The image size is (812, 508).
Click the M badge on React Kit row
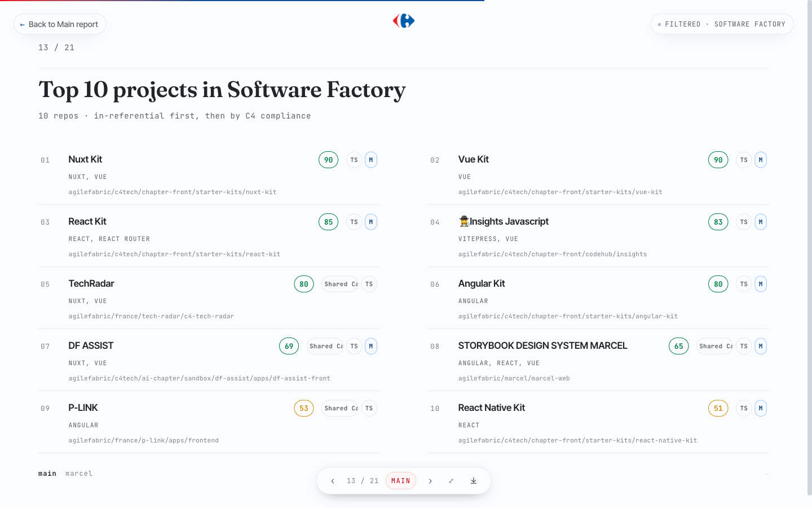371,222
